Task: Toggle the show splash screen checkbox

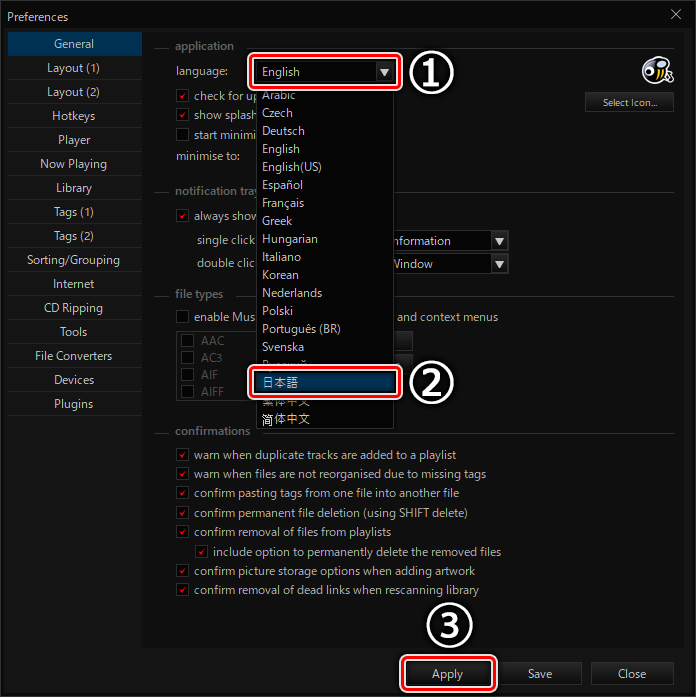Action: 182,115
